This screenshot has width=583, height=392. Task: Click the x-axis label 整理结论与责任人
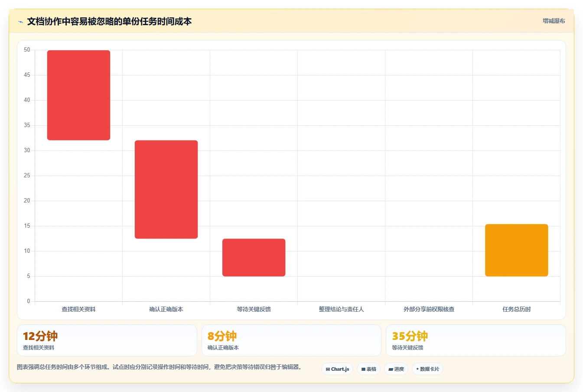pyautogui.click(x=341, y=309)
